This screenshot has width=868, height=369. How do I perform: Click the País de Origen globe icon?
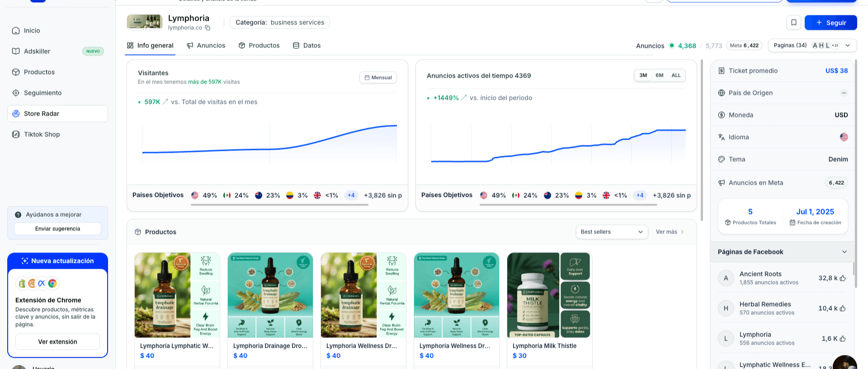click(x=722, y=93)
